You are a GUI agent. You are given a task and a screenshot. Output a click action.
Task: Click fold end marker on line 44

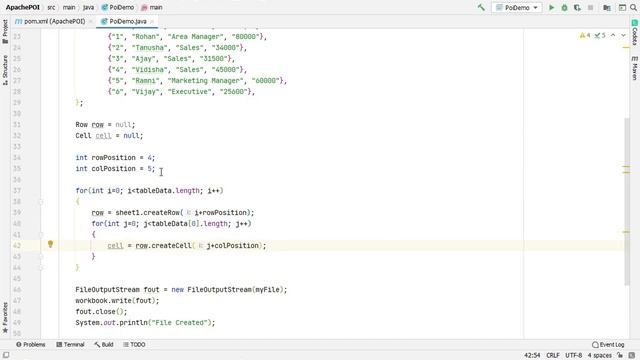[x=41, y=268]
